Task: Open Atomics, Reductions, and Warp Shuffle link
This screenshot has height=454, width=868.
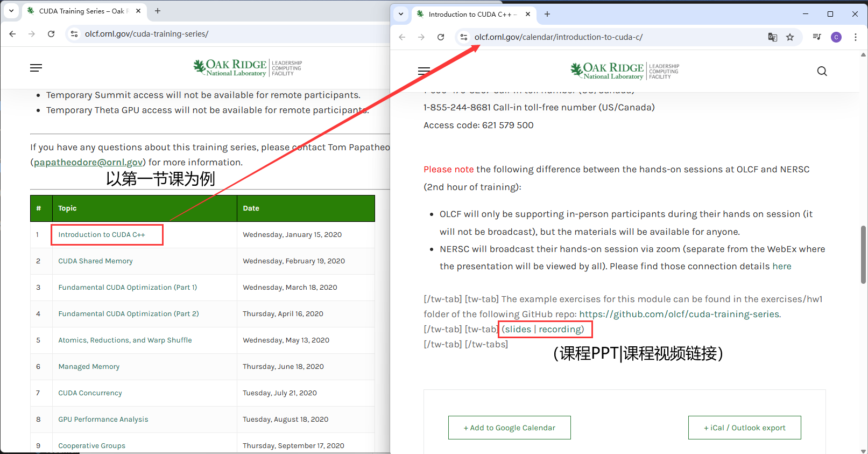Action: click(x=125, y=340)
